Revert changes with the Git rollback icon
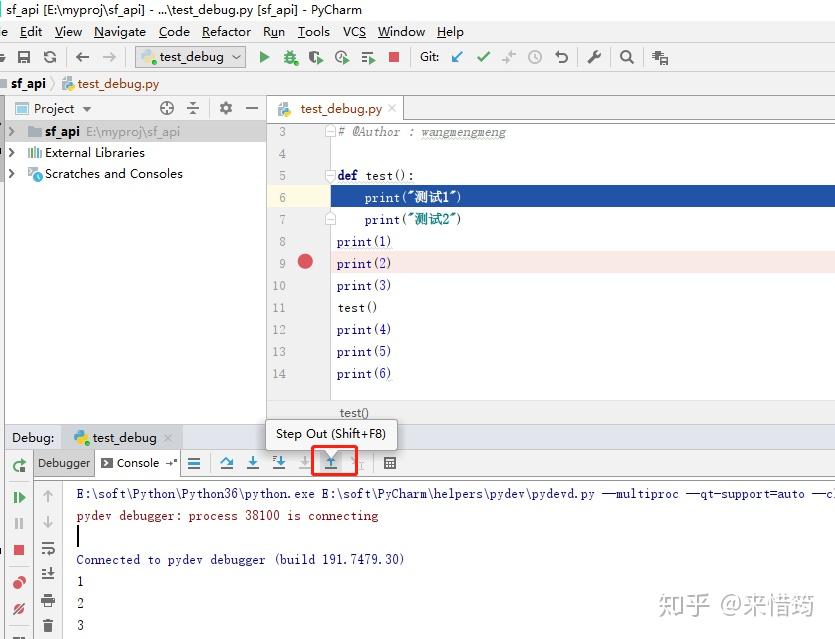Screen dimensions: 835x639 (x=561, y=57)
